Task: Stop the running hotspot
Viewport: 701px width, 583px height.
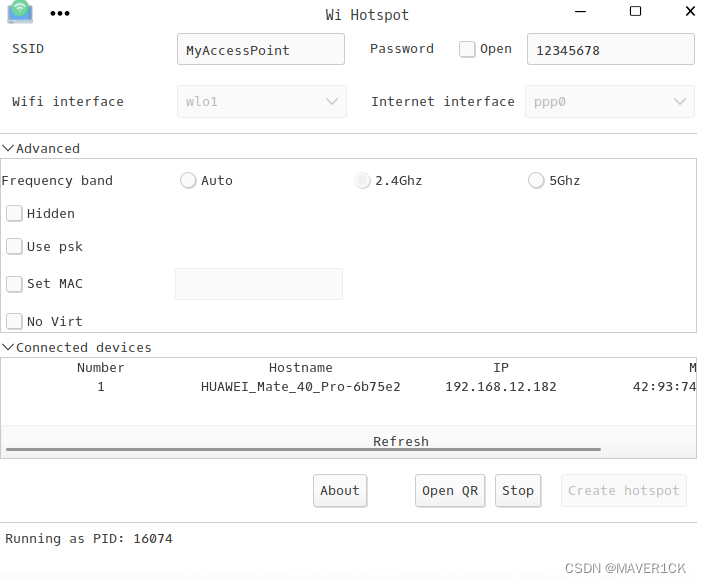Action: click(x=518, y=490)
